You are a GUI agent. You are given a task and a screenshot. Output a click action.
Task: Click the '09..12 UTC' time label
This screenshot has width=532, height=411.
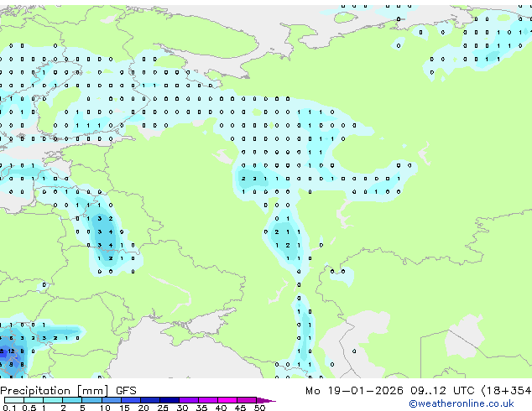[441, 391]
